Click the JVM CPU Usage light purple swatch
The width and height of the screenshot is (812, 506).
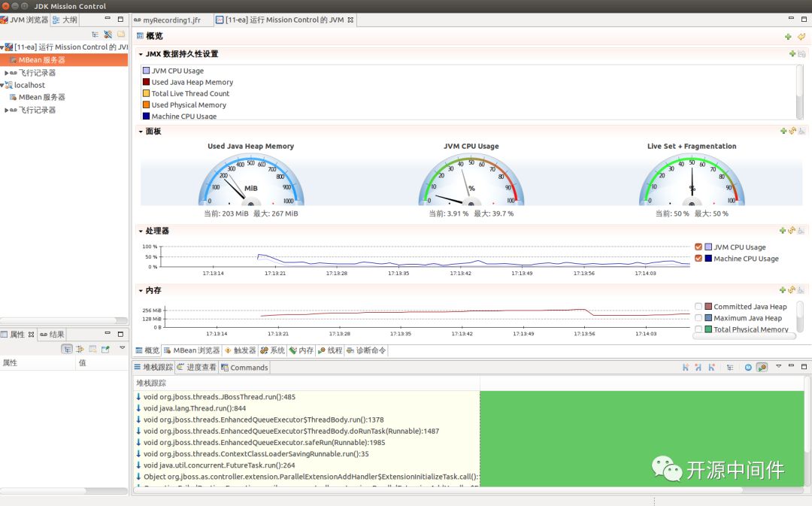click(x=146, y=71)
